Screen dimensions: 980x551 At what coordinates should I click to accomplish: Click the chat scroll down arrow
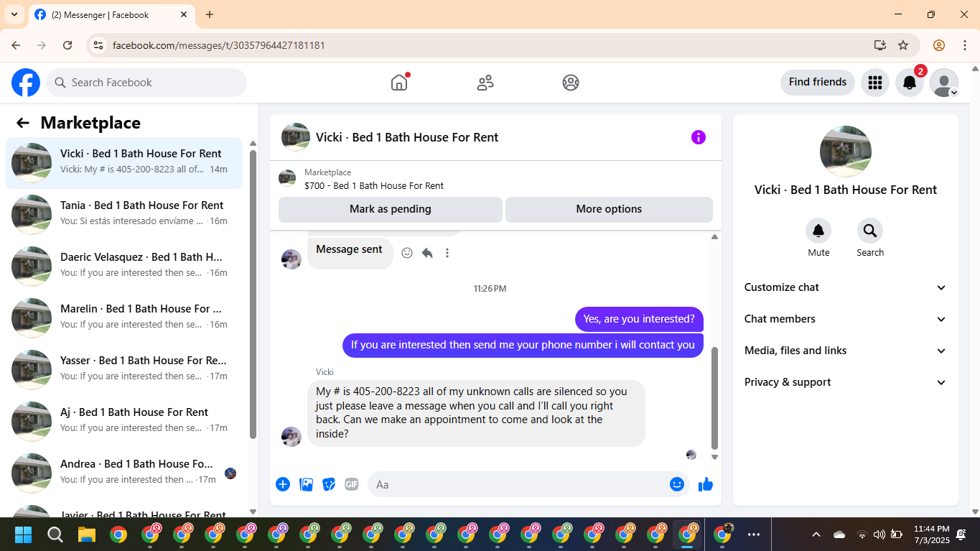tap(714, 457)
